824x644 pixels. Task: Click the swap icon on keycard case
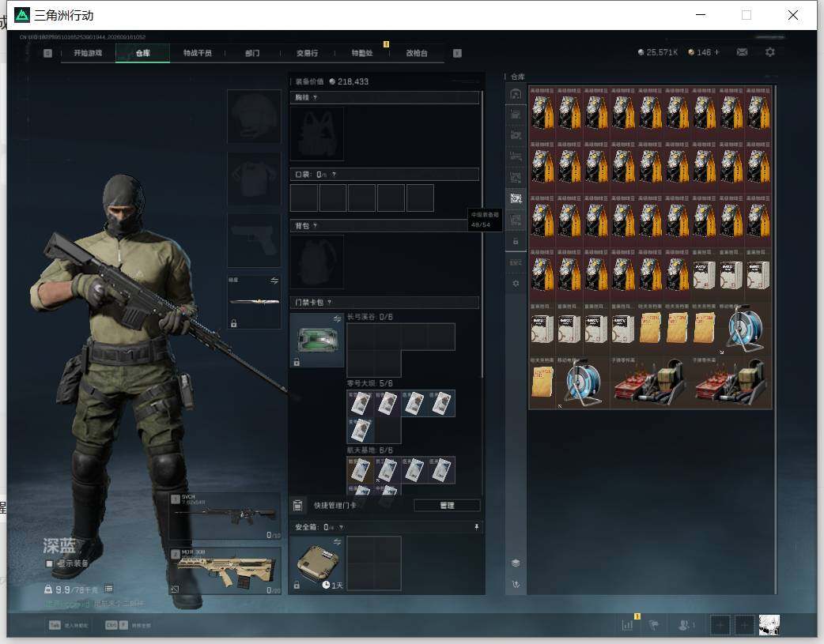point(338,319)
